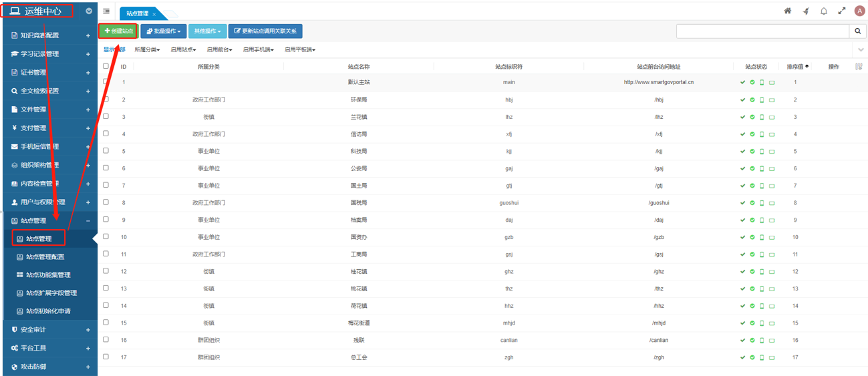Tick the checkbox for row 10 国资办
The width and height of the screenshot is (868, 376).
click(106, 236)
